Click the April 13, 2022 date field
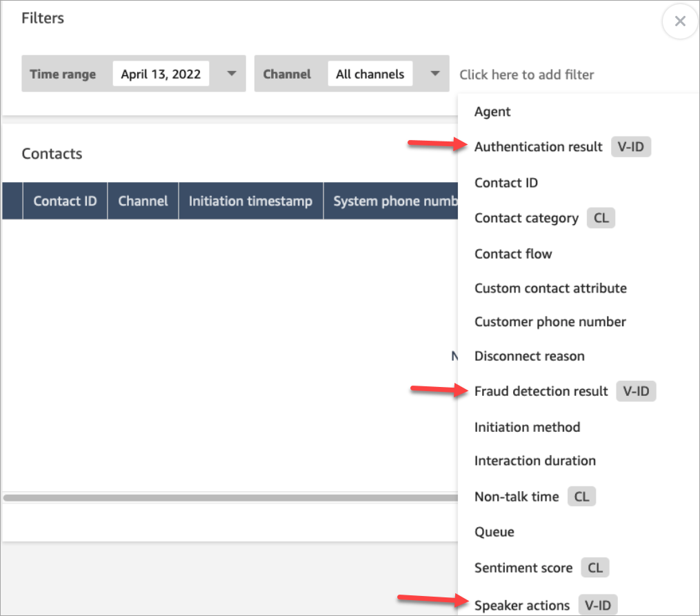Image resolution: width=700 pixels, height=616 pixels. (x=161, y=73)
